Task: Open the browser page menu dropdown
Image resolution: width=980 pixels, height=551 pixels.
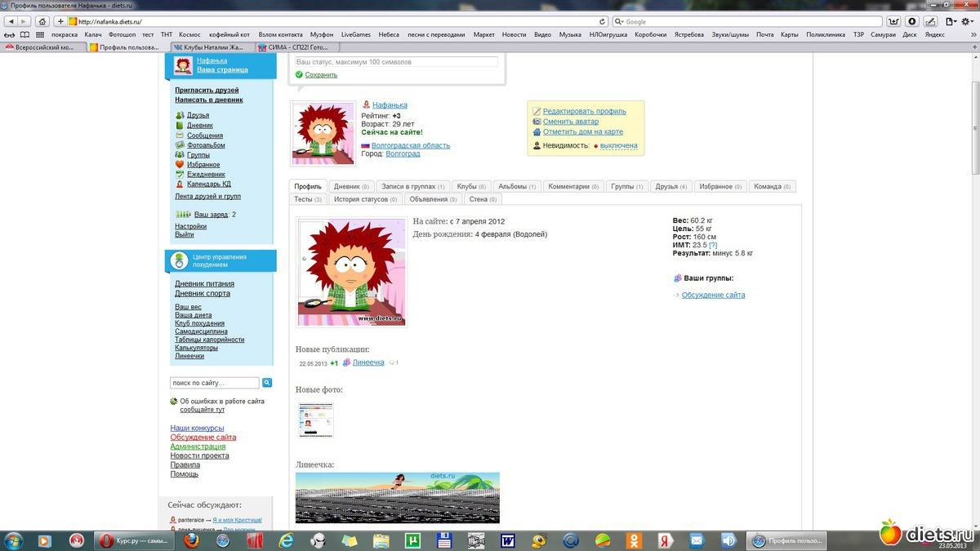Action: [x=951, y=21]
